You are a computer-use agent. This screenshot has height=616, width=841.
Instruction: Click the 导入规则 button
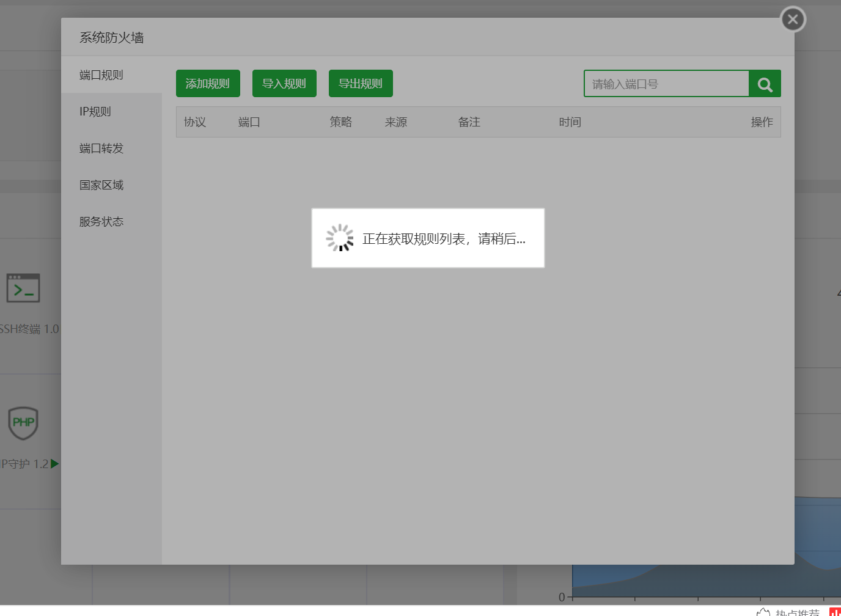tap(284, 84)
